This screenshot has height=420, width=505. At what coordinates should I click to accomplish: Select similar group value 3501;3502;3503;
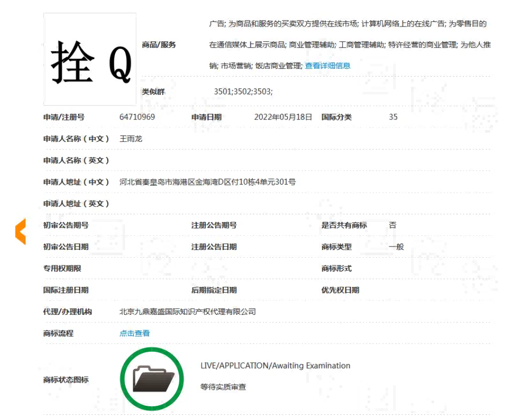point(243,91)
